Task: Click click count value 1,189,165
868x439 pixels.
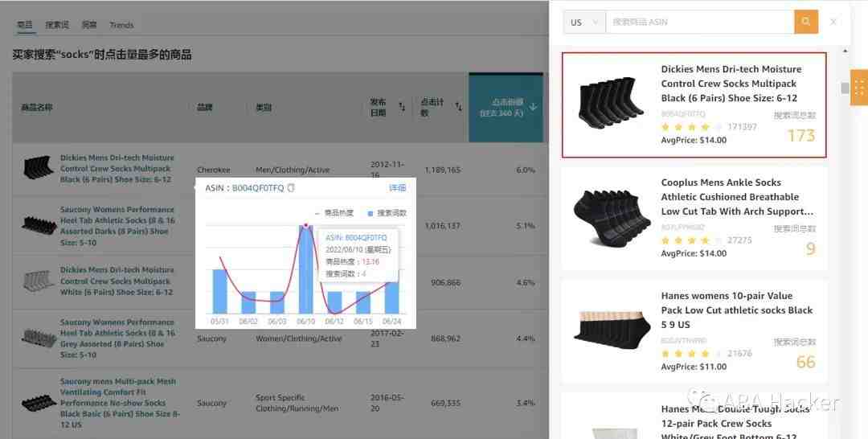Action: point(442,170)
